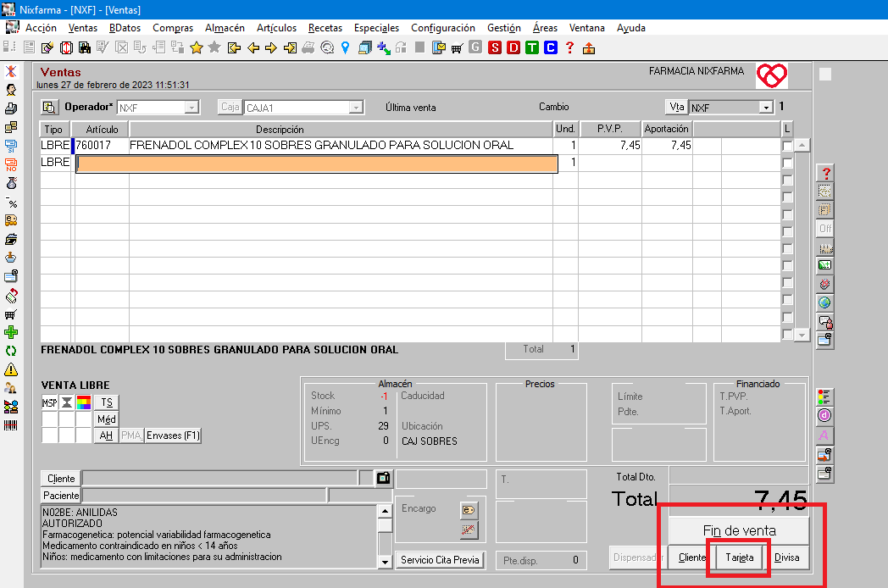Click the mortar and pestle sidebar icon
888x588 pixels.
coord(11,258)
